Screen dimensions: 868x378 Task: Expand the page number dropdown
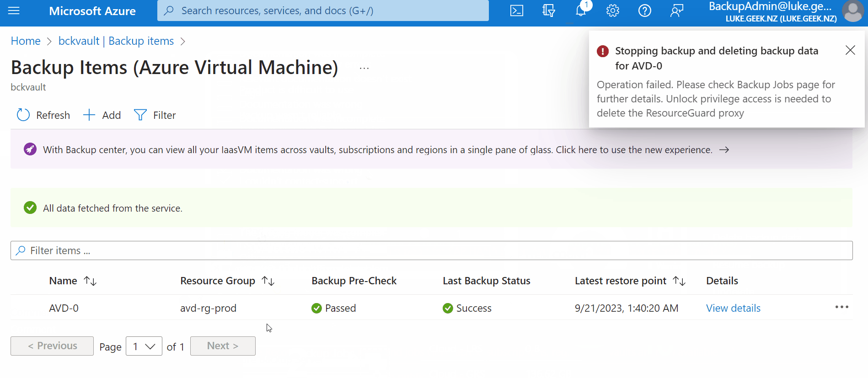pyautogui.click(x=144, y=346)
